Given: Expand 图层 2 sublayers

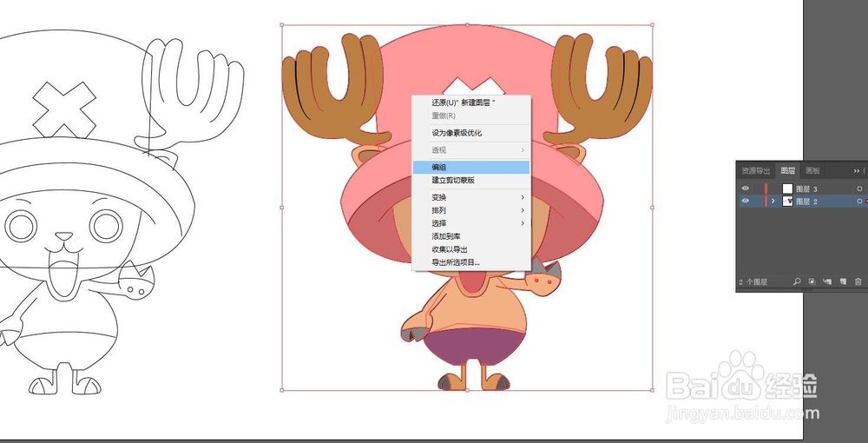Looking at the screenshot, I should click(773, 201).
